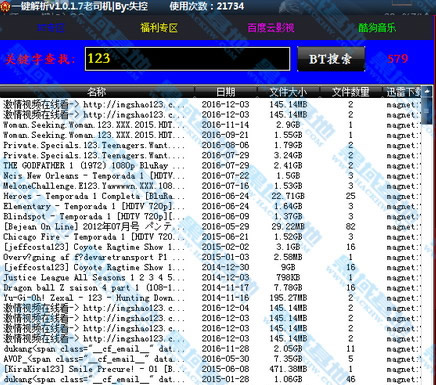Click the red emblem app icon in title bar
The image size is (436, 385).
pyautogui.click(x=5, y=7)
